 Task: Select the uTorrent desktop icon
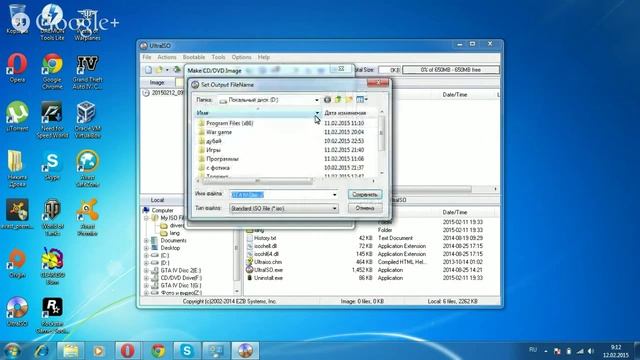[17, 116]
